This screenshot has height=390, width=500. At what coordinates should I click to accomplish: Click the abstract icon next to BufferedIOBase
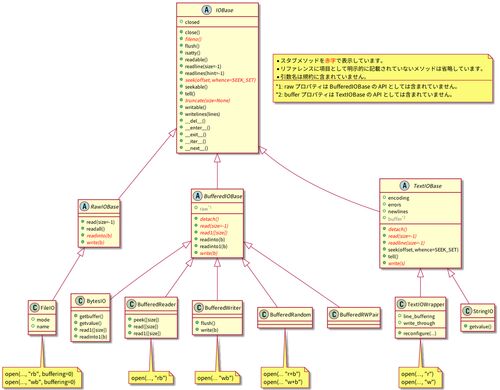(x=197, y=196)
